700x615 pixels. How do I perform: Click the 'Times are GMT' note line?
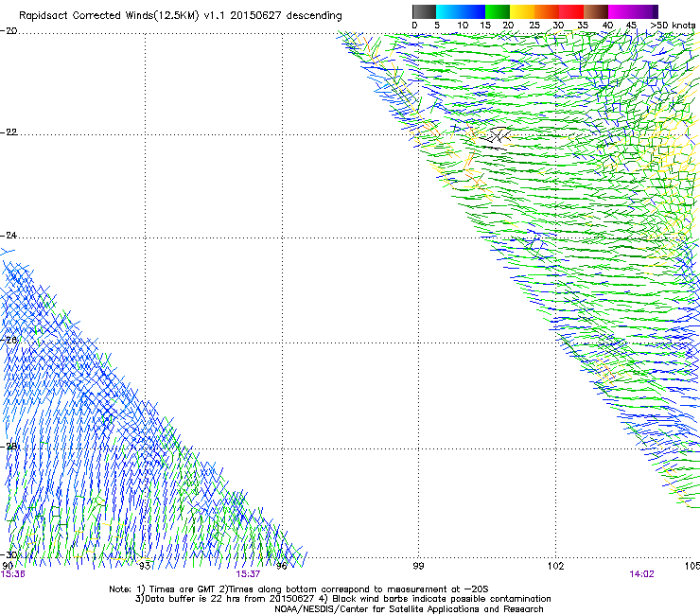pyautogui.click(x=299, y=589)
